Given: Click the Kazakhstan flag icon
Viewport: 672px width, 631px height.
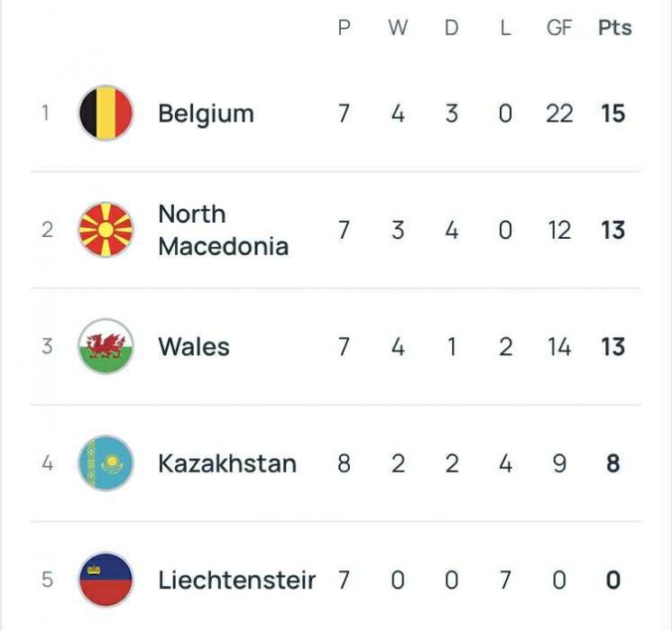Looking at the screenshot, I should tap(106, 463).
